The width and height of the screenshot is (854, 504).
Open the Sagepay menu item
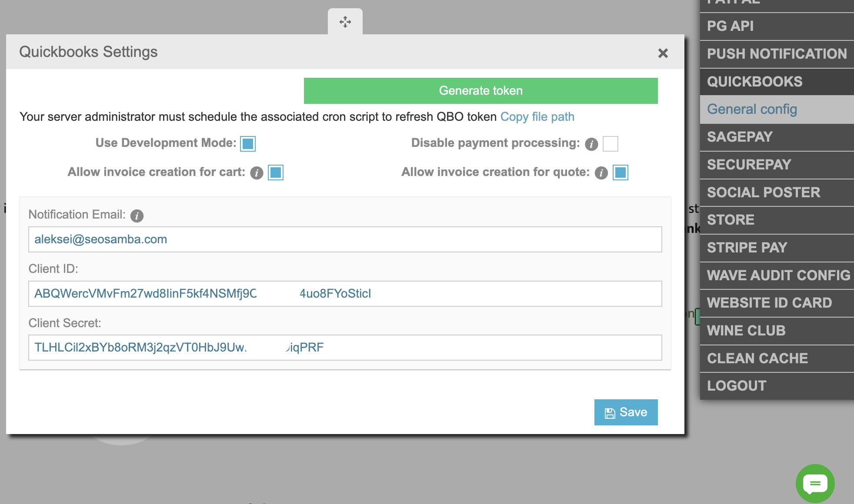(777, 137)
